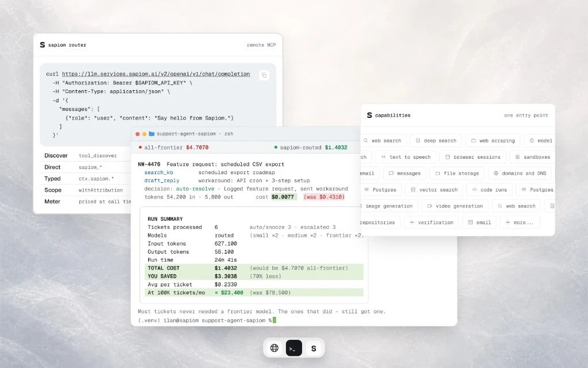Click the more... chip
This screenshot has height=368, width=588.
tap(519, 223)
